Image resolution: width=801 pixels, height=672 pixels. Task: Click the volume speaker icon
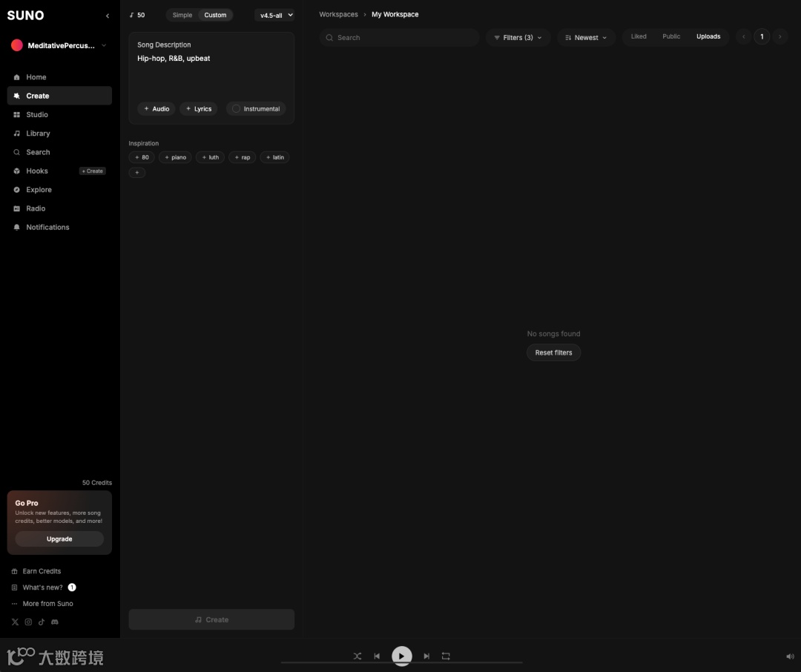tap(790, 656)
